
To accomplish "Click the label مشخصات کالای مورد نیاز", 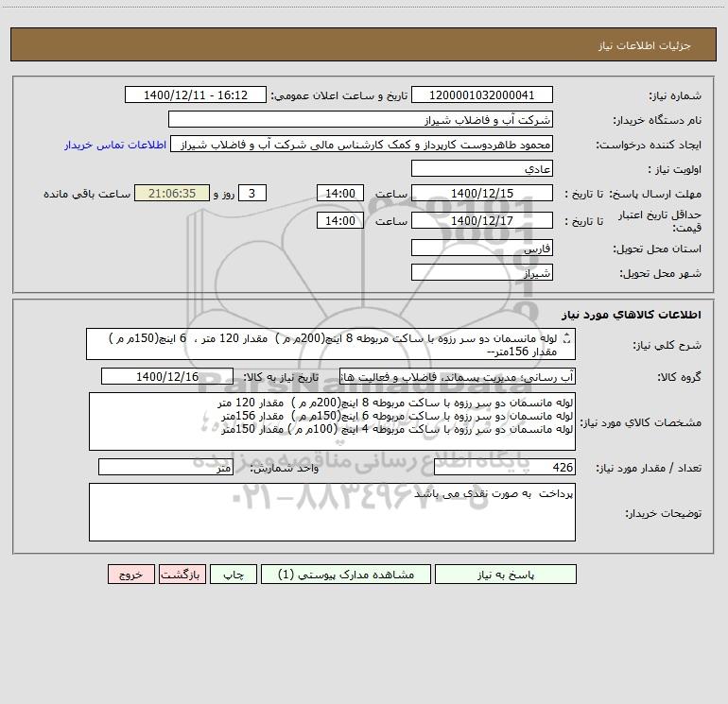I will 641,422.
